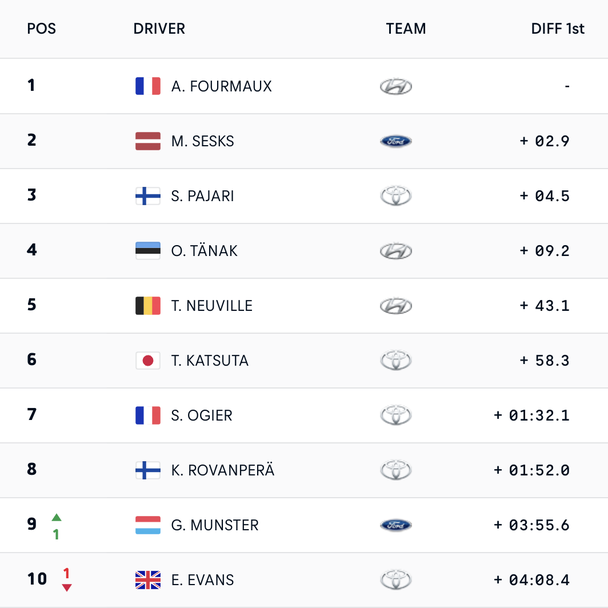Click the green up arrow at position 9

coord(57,517)
